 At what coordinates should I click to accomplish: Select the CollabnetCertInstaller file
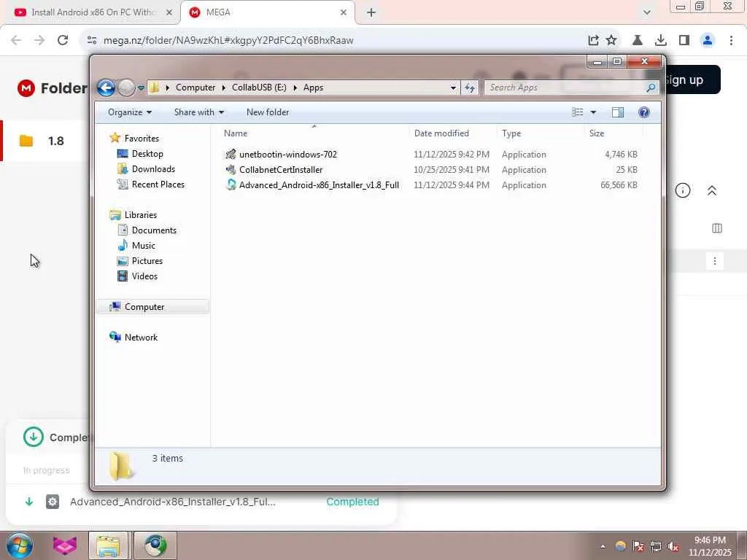click(281, 169)
